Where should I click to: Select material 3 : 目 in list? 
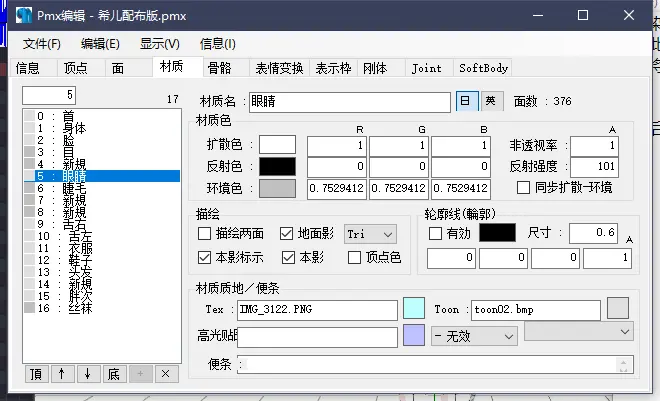pos(102,152)
